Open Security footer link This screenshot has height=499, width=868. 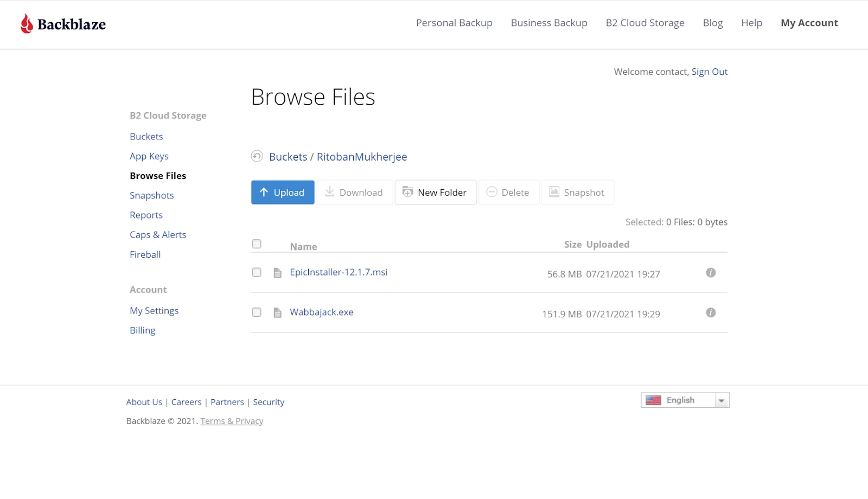[269, 402]
